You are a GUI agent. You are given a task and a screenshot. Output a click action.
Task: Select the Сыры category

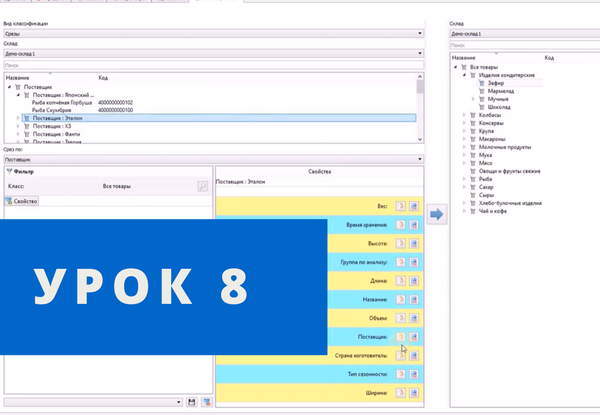tap(486, 195)
